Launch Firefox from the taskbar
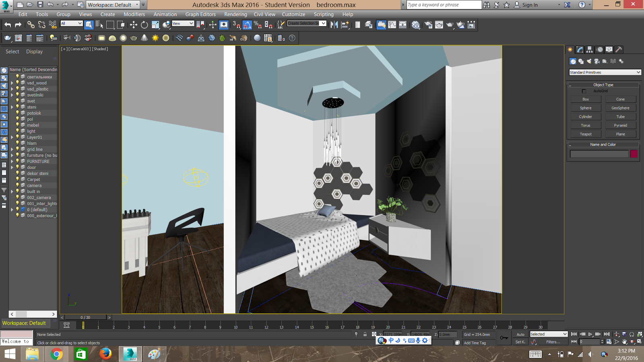 click(x=105, y=354)
